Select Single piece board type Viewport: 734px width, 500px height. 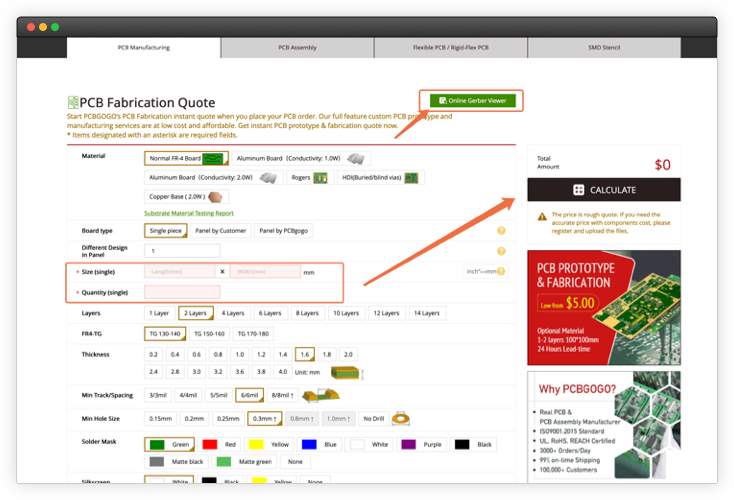tap(166, 231)
